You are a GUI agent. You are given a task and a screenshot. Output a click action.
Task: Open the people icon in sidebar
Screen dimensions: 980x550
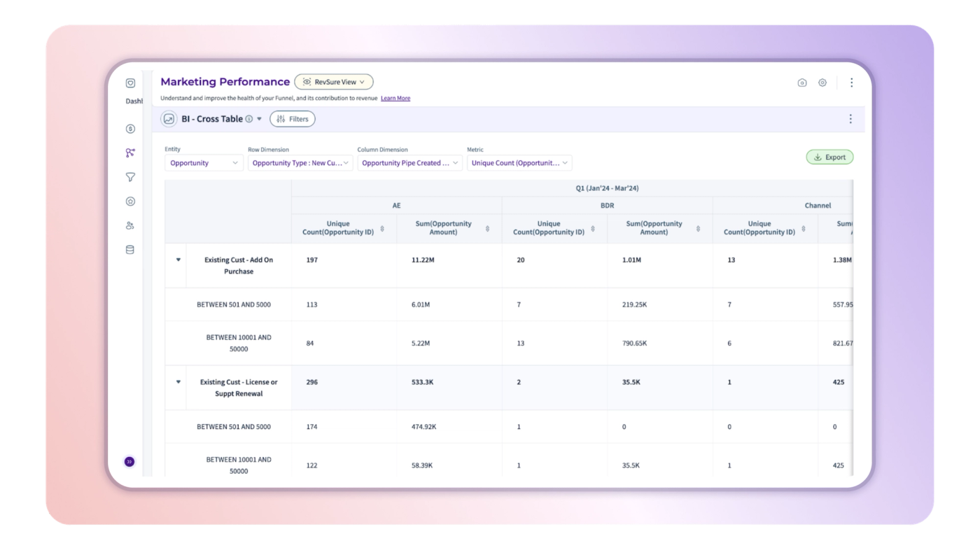tap(130, 225)
